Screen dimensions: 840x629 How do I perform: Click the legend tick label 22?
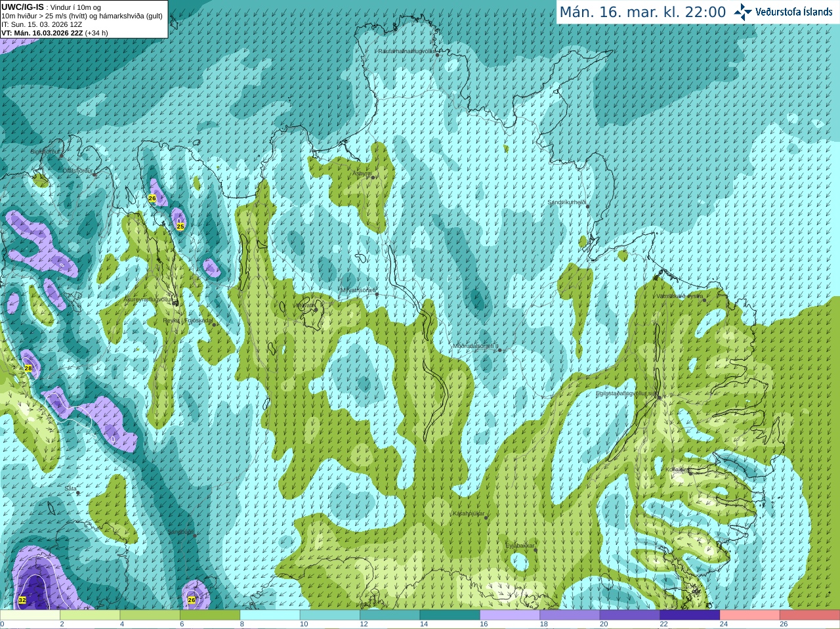pos(663,624)
